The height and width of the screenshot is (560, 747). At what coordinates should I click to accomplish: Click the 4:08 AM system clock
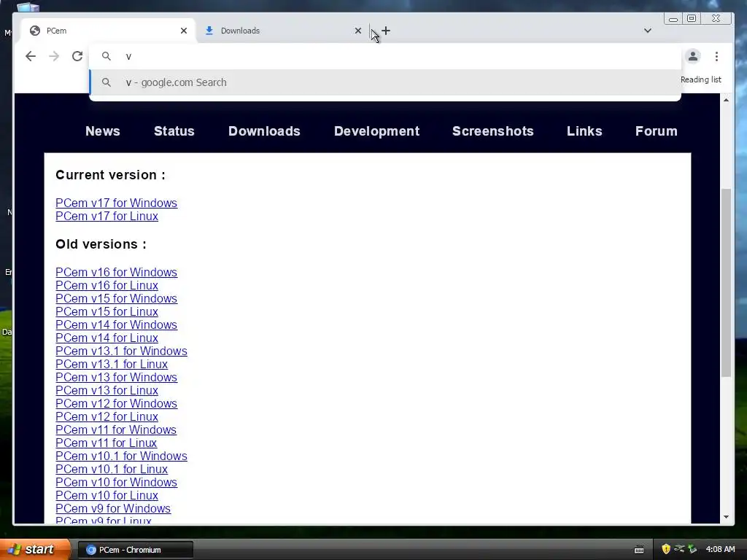[x=720, y=550]
